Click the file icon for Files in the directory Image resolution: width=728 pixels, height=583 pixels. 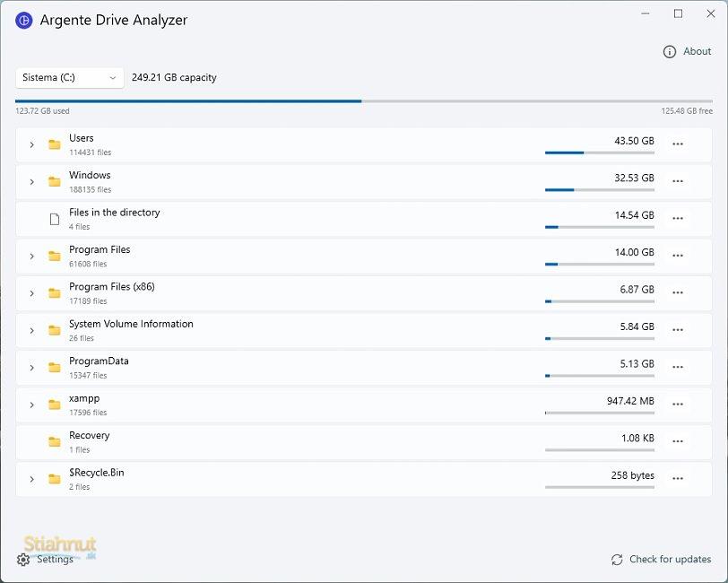[55, 219]
